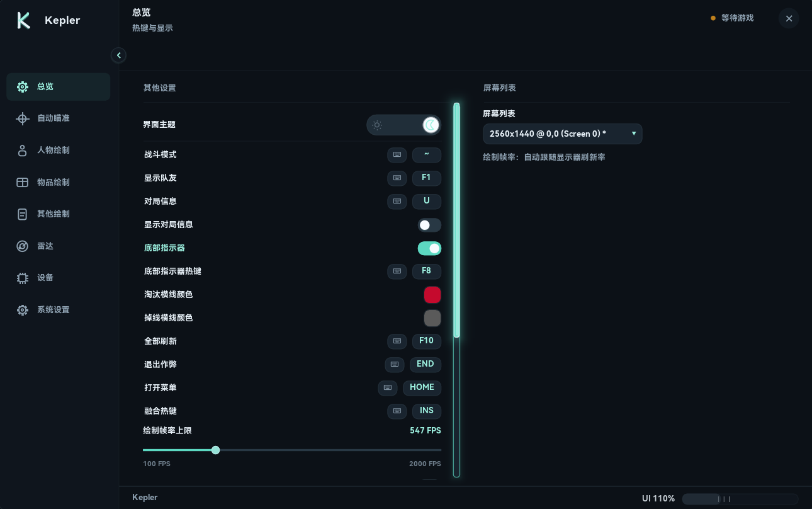
Task: Open the 人物绘制 section
Action: click(x=58, y=151)
